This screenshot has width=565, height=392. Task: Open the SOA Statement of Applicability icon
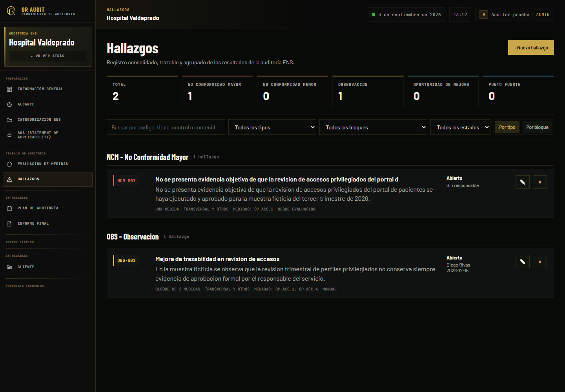pyautogui.click(x=9, y=135)
